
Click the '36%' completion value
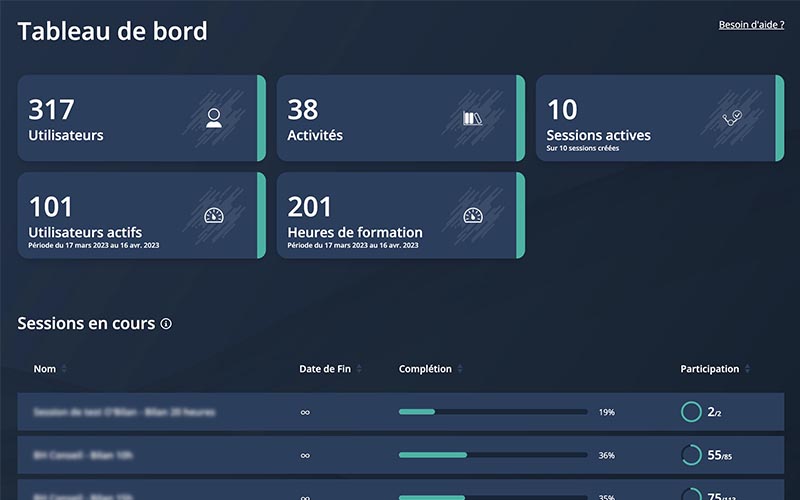click(x=607, y=456)
